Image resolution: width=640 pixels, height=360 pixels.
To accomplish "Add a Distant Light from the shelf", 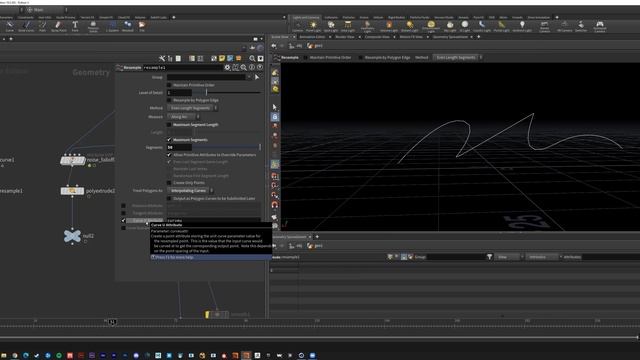I will point(409,27).
